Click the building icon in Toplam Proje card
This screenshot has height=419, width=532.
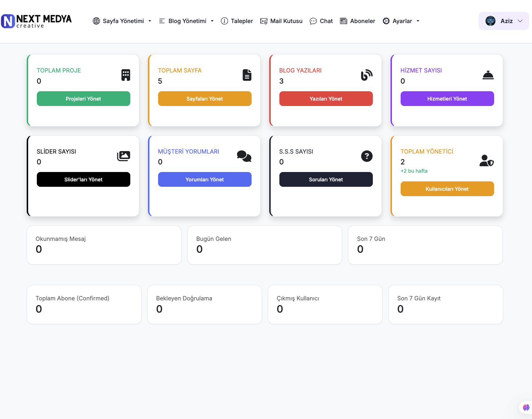pos(126,75)
